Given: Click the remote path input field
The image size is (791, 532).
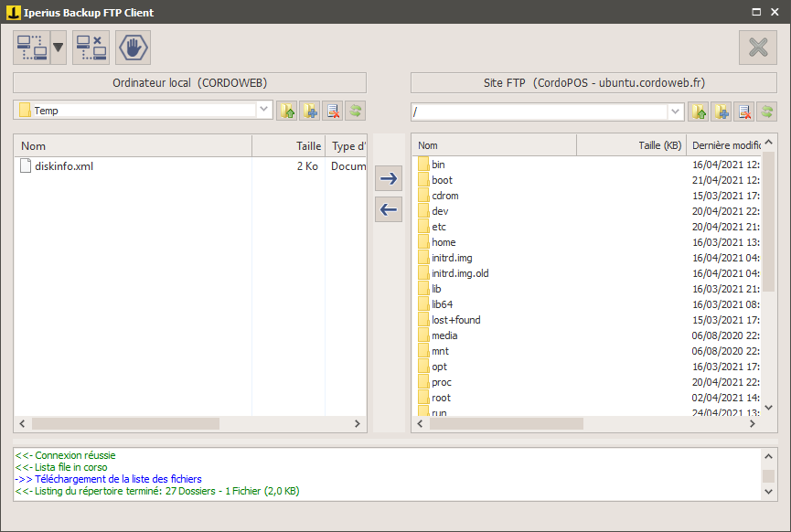Looking at the screenshot, I should tap(540, 112).
